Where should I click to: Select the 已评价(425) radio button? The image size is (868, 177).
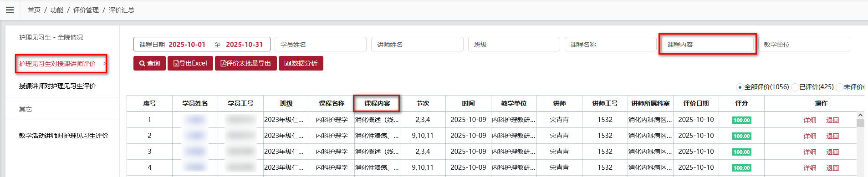pos(795,87)
